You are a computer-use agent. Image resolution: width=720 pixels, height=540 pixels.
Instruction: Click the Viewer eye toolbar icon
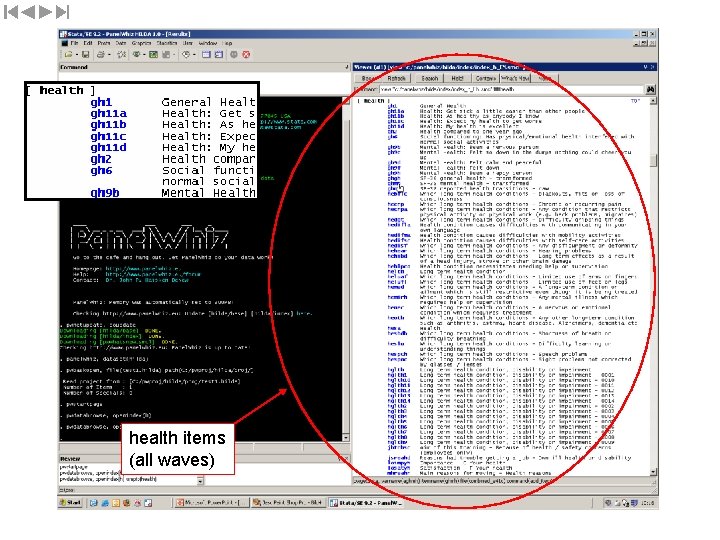pos(136,55)
